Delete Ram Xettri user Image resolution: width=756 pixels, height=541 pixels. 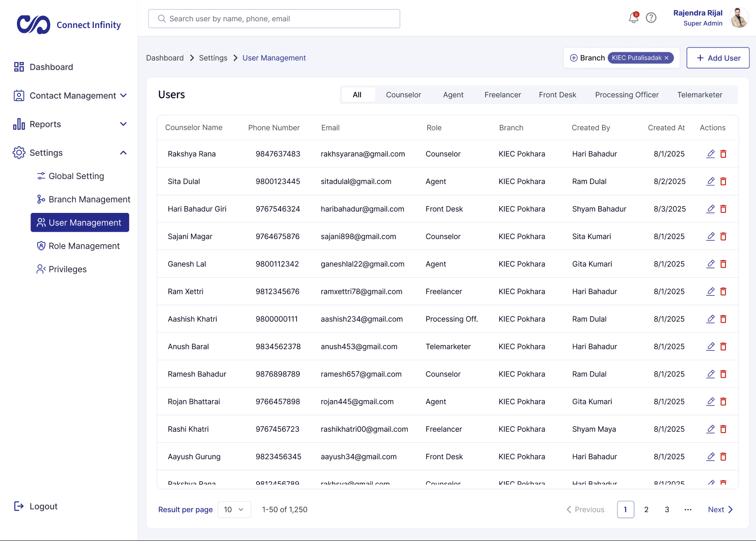(x=723, y=292)
